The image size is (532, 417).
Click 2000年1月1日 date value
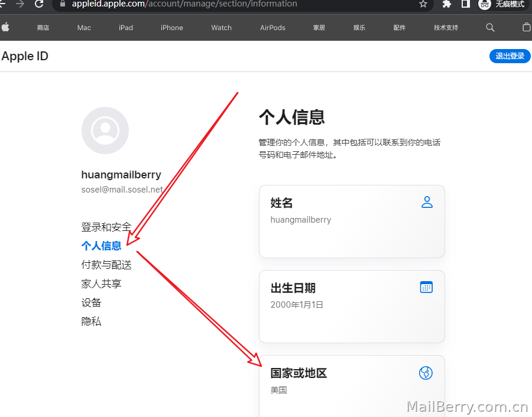[x=297, y=304]
